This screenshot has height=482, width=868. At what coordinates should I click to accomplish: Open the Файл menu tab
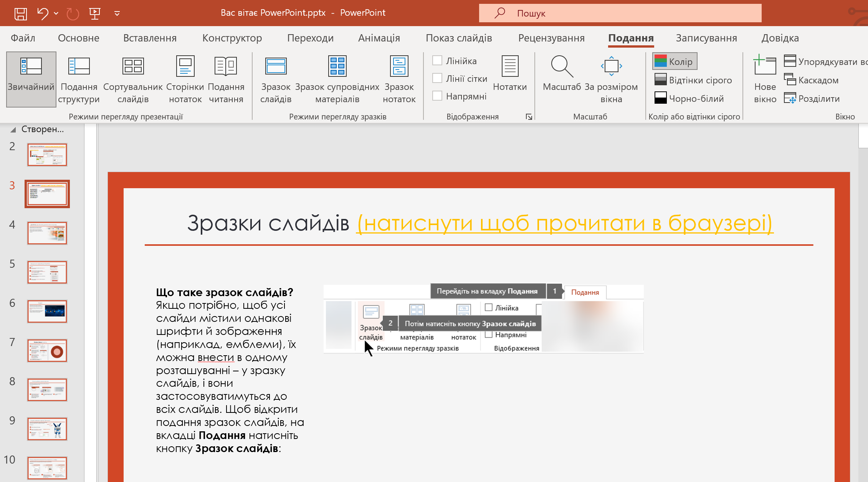point(23,38)
